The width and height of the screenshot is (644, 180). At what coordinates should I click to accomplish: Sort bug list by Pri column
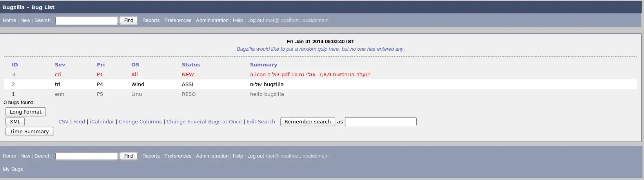pos(101,65)
